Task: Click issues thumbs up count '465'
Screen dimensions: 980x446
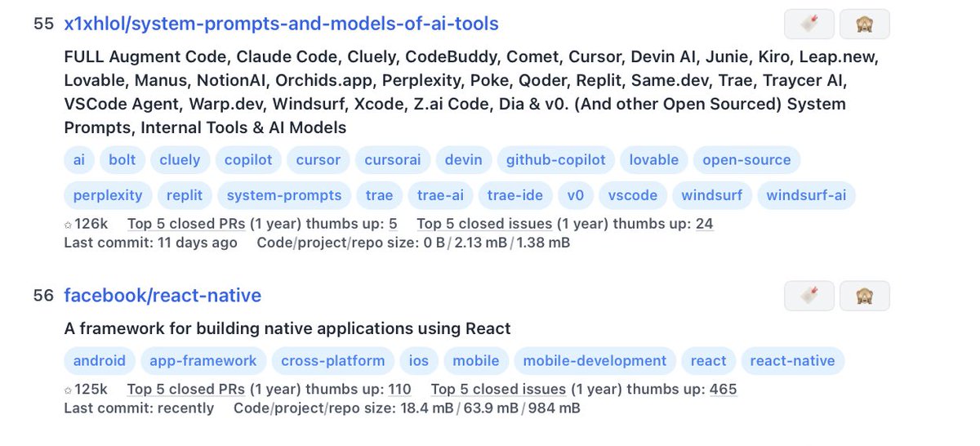Action: [723, 390]
